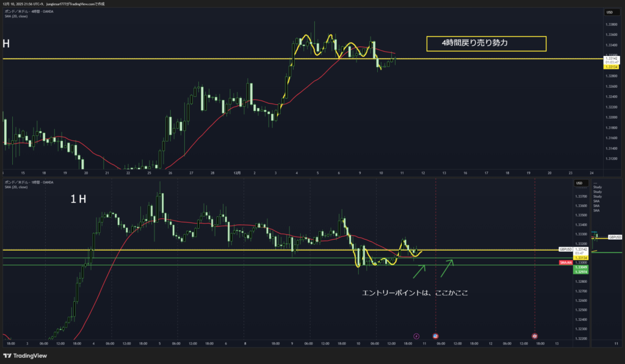The image size is (625, 364).
Task: Click the yellow 1.33134 price tag on lower chart
Action: (581, 257)
